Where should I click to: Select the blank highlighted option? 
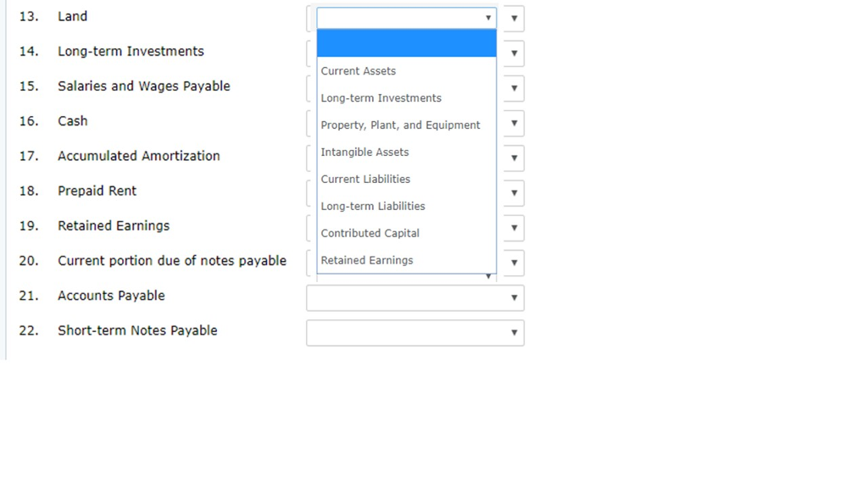[x=406, y=44]
